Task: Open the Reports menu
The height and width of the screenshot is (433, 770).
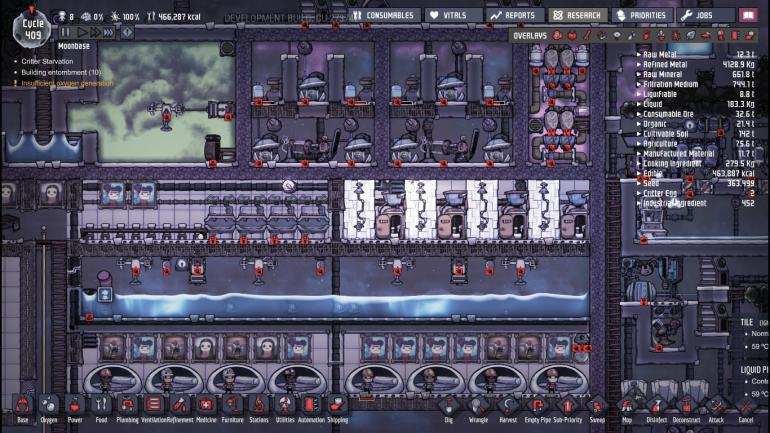Action: 514,15
